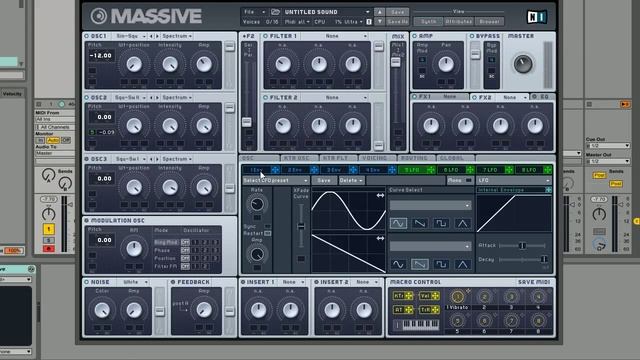The width and height of the screenshot is (640, 360).
Task: Adjust the XFade Curve slider
Action: point(301,226)
